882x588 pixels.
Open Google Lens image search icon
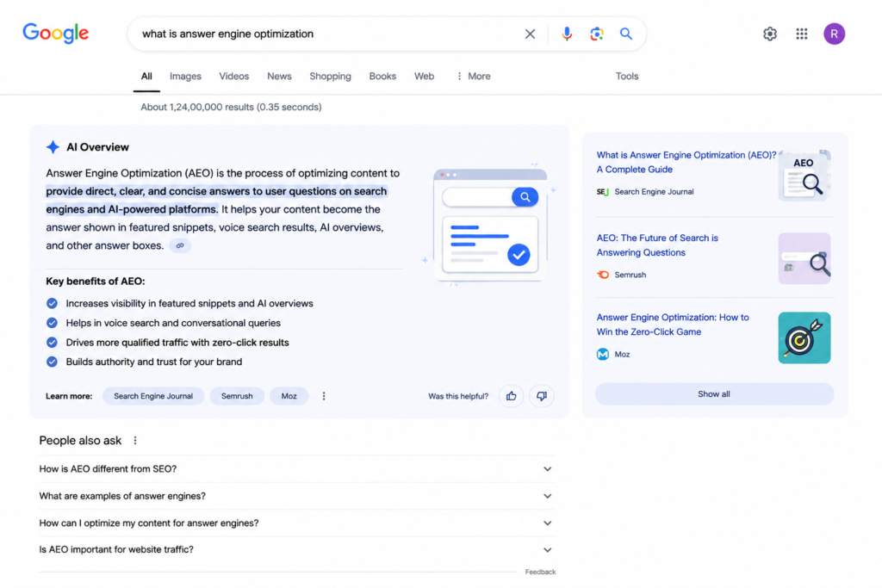pyautogui.click(x=596, y=34)
